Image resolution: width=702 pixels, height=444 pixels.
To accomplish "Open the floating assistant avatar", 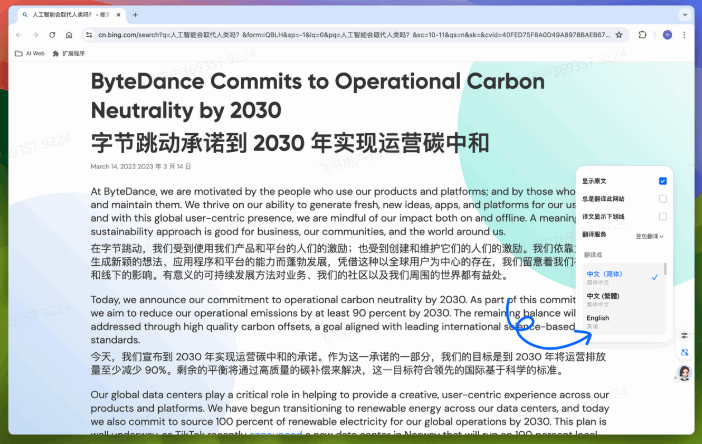I will pos(685,372).
